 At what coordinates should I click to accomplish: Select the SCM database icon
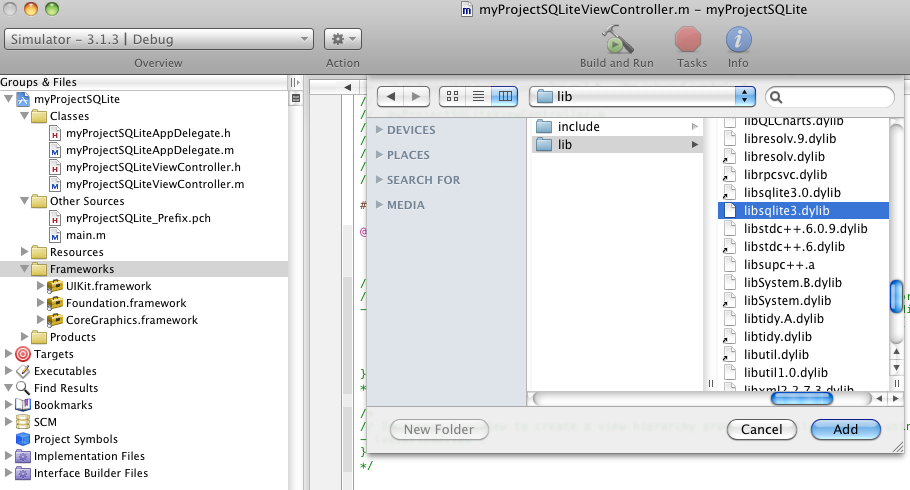pos(23,421)
